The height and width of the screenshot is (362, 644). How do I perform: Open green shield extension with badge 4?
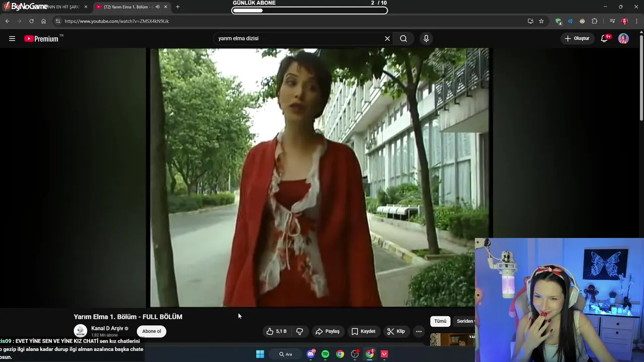pos(558,21)
